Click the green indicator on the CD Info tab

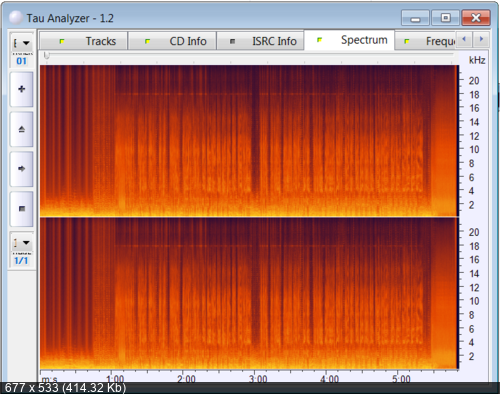147,41
